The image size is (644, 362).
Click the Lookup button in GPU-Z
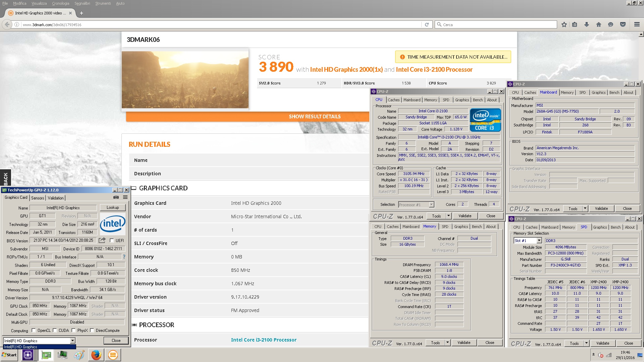coord(113,207)
